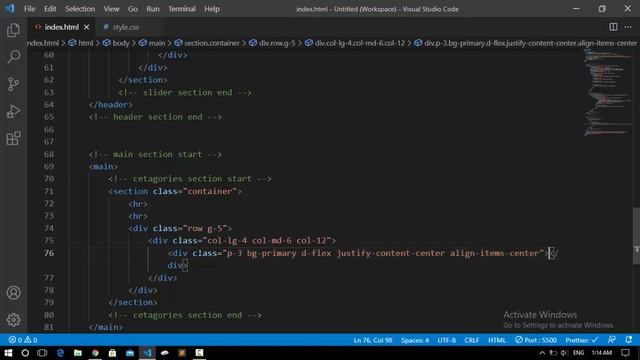The height and width of the screenshot is (360, 640).
Task: Click the Prettier status item
Action: coord(582,340)
